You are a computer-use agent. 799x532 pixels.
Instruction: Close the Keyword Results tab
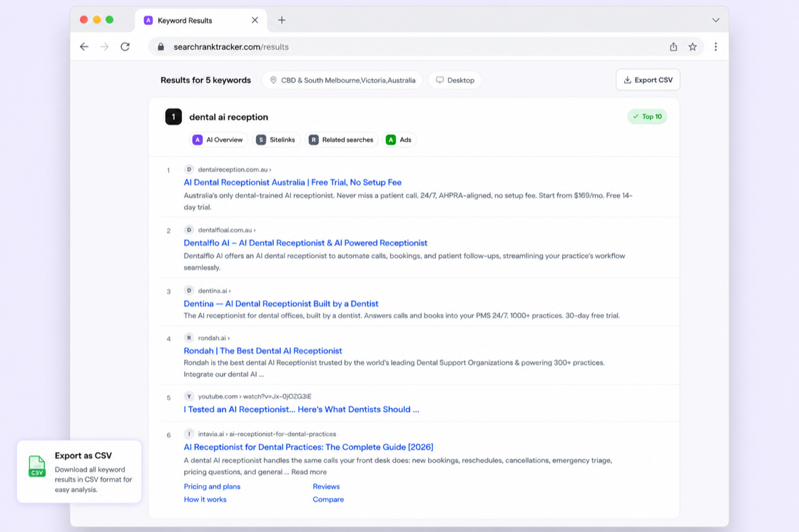coord(255,21)
